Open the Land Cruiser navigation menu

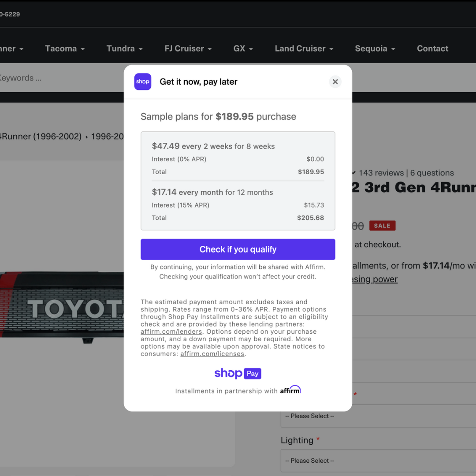click(304, 48)
